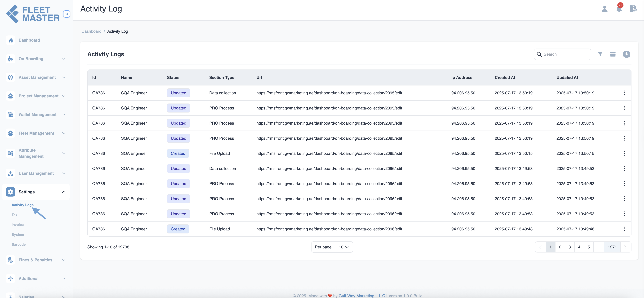Click the Fleet Management sidebar icon
This screenshot has width=644, height=298.
coord(10,133)
